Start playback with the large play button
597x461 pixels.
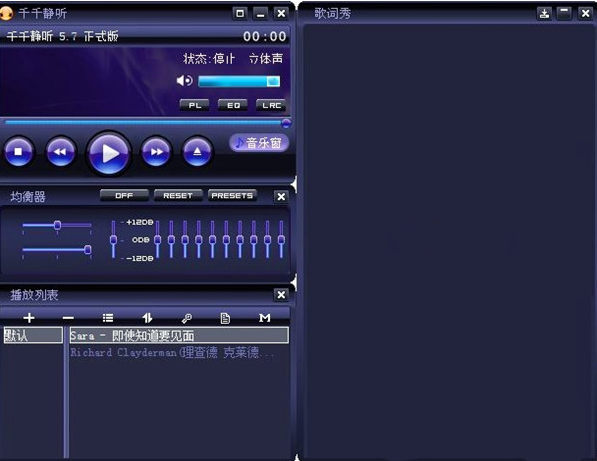(109, 153)
